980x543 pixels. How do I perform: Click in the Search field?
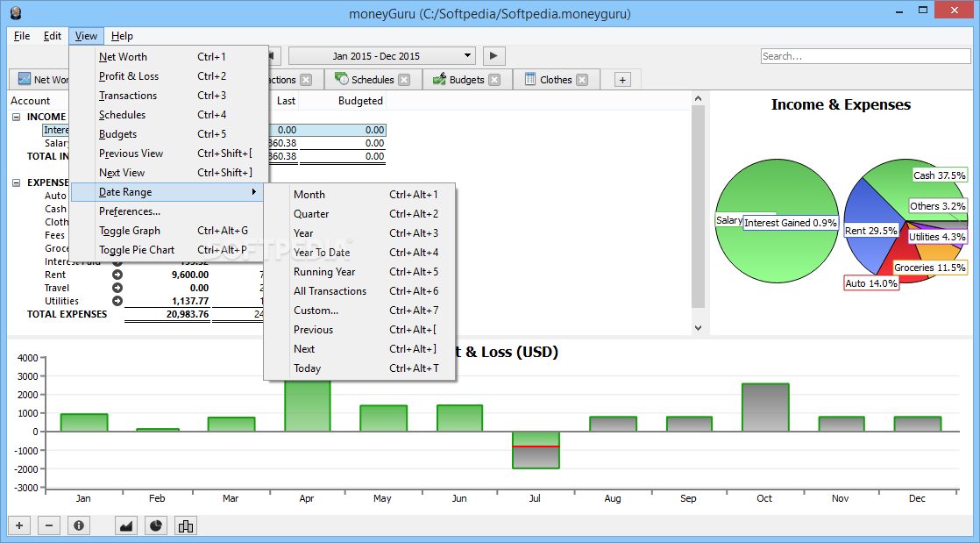pyautogui.click(x=866, y=56)
